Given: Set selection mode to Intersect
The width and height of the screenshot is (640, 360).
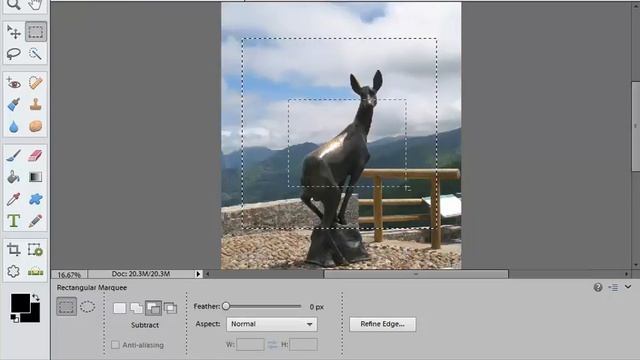Looking at the screenshot, I should click(x=170, y=308).
